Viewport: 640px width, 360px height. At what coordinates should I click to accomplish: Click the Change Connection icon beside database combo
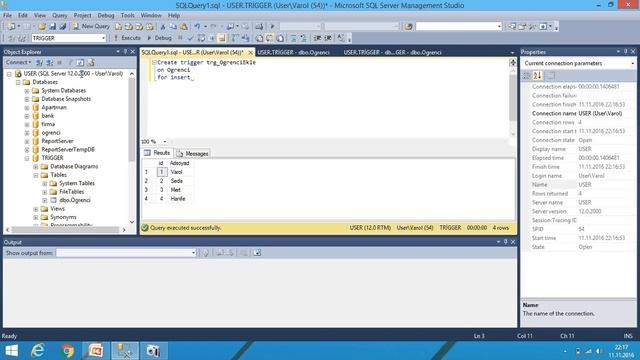coord(22,38)
